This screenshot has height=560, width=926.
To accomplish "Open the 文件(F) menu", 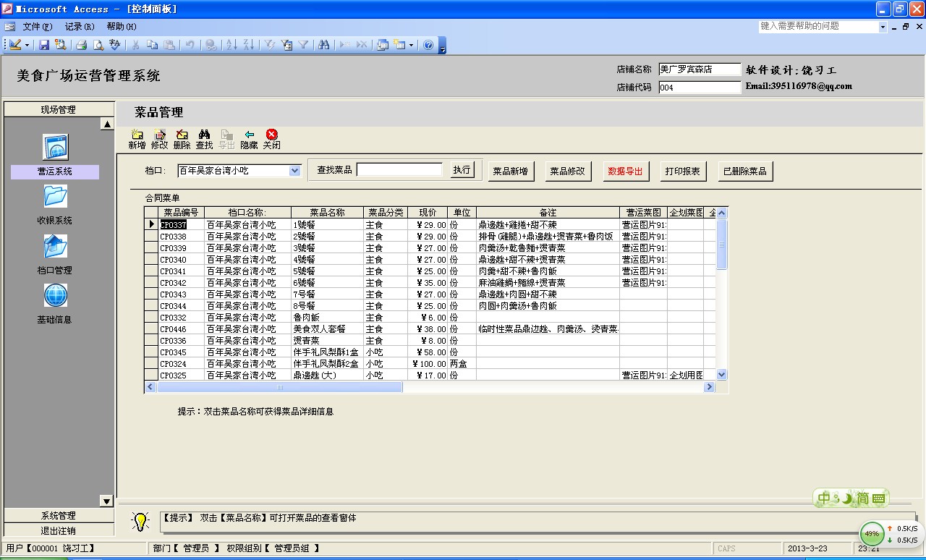I will pos(37,27).
